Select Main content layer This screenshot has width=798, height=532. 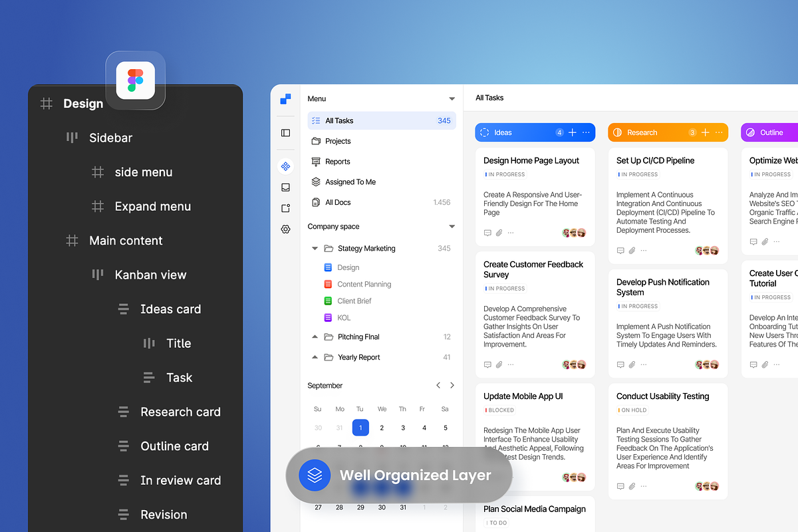126,241
